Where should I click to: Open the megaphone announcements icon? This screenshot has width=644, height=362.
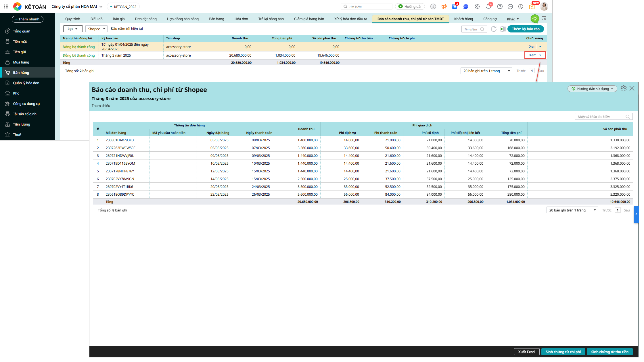(x=444, y=7)
